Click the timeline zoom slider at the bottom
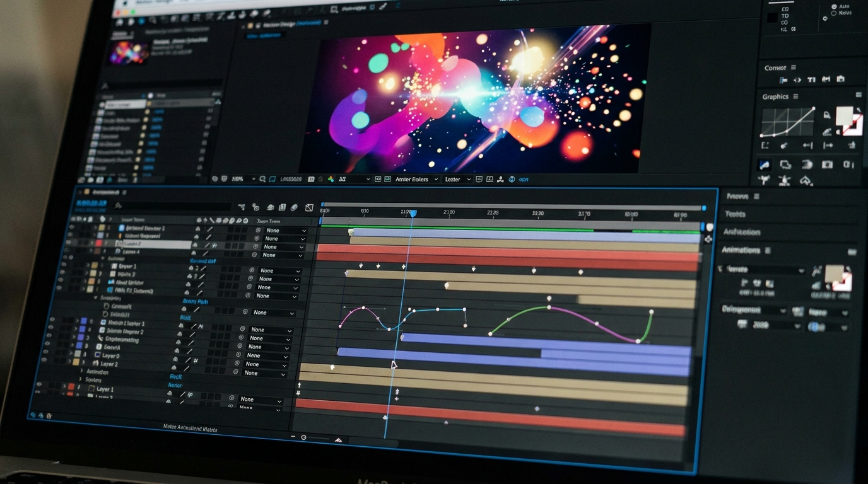The height and width of the screenshot is (484, 868). pyautogui.click(x=315, y=438)
